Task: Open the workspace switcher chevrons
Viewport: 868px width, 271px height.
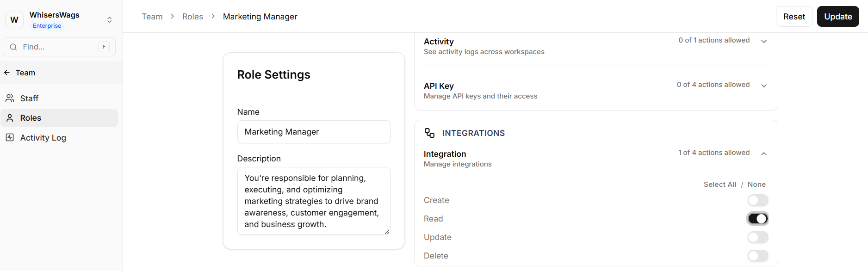Action: click(110, 20)
